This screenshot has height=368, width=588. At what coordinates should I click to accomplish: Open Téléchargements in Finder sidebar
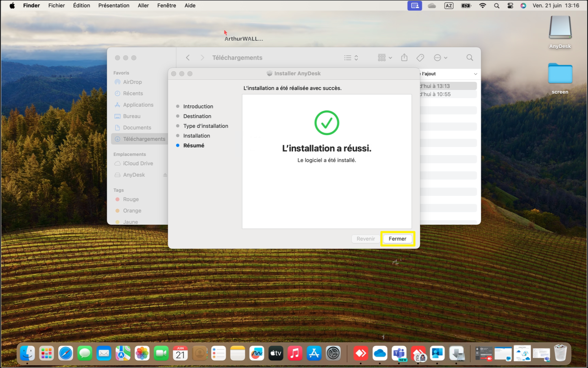[x=139, y=139]
